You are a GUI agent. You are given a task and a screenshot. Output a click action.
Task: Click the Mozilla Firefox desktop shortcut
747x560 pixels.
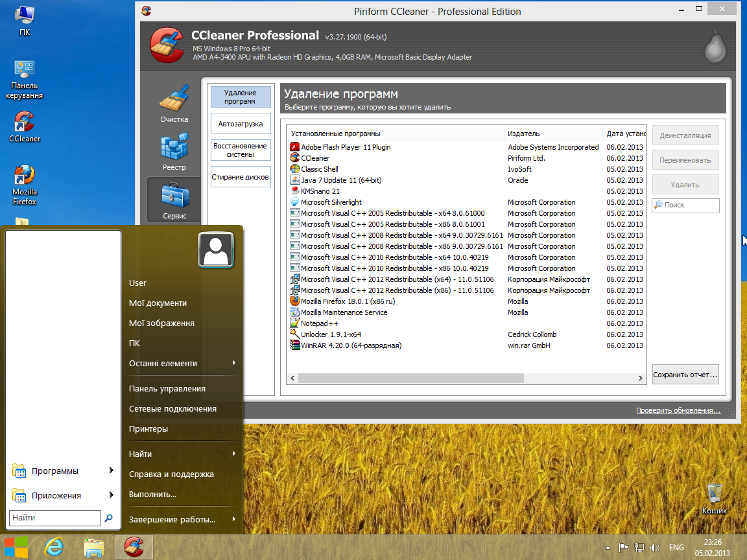(x=24, y=175)
